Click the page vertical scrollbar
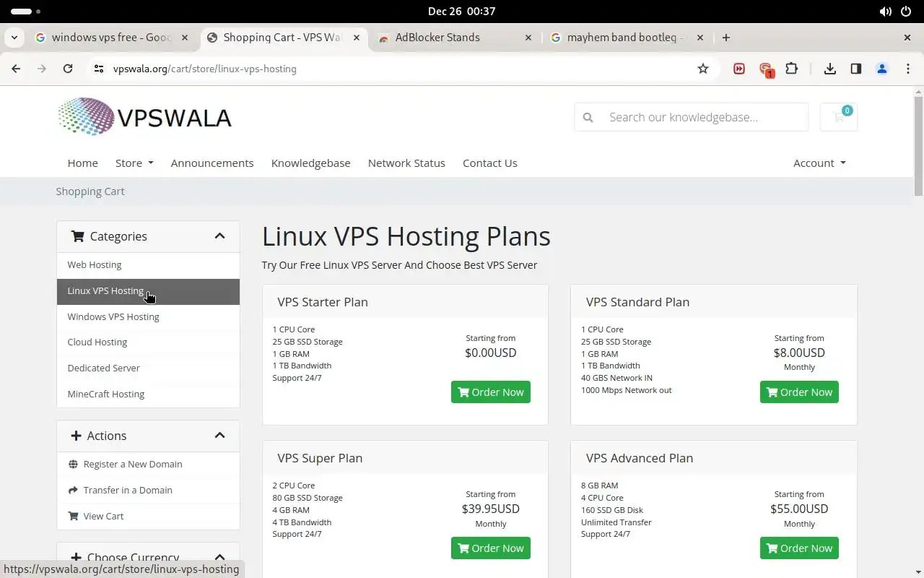924x578 pixels. pyautogui.click(x=918, y=144)
